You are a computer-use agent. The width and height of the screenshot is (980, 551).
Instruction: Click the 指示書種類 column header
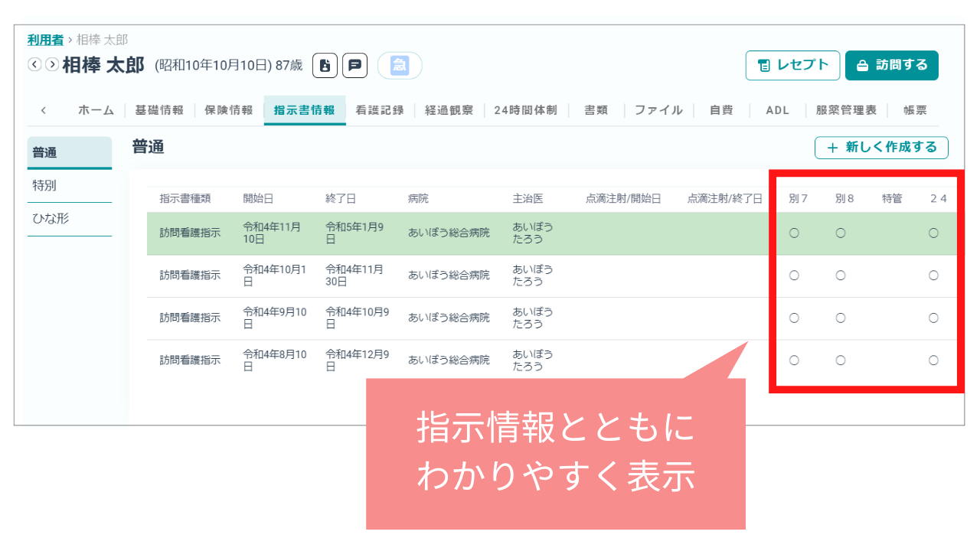[x=185, y=199]
